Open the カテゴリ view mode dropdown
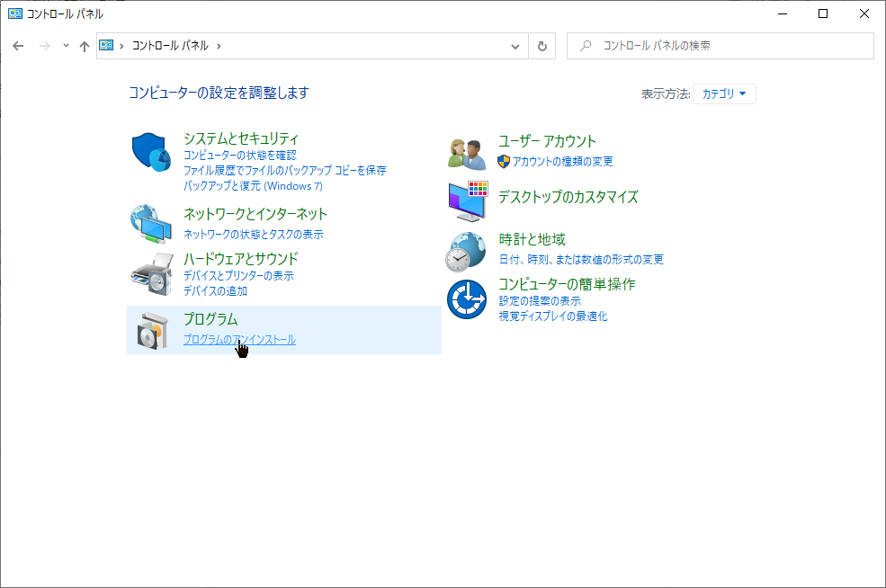The image size is (886, 588). pos(724,94)
